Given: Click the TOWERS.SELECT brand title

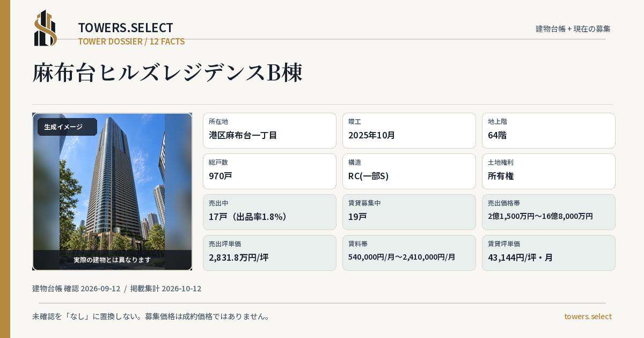Looking at the screenshot, I should click(126, 28).
